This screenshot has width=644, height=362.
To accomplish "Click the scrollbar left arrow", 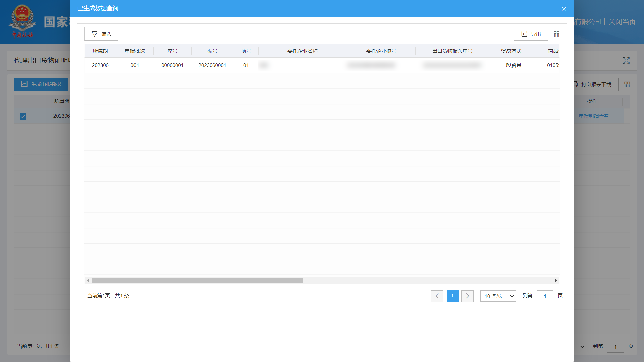I will [x=88, y=280].
